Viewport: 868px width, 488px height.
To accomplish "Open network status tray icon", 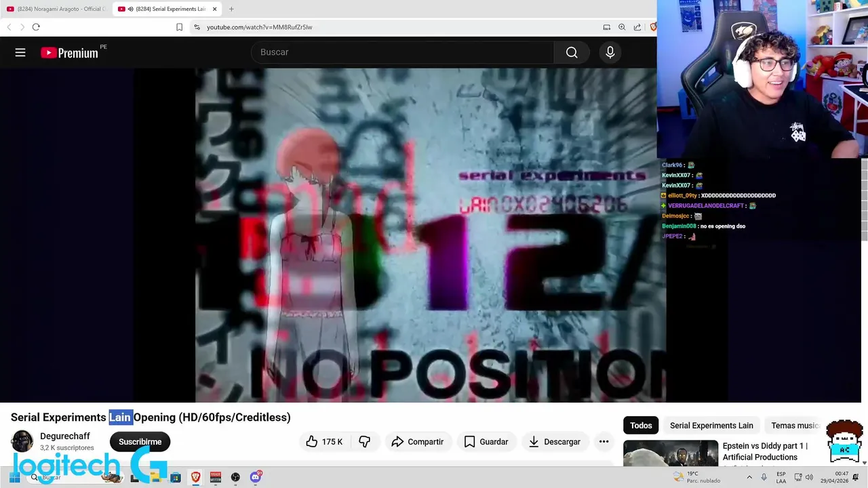I will (x=798, y=477).
